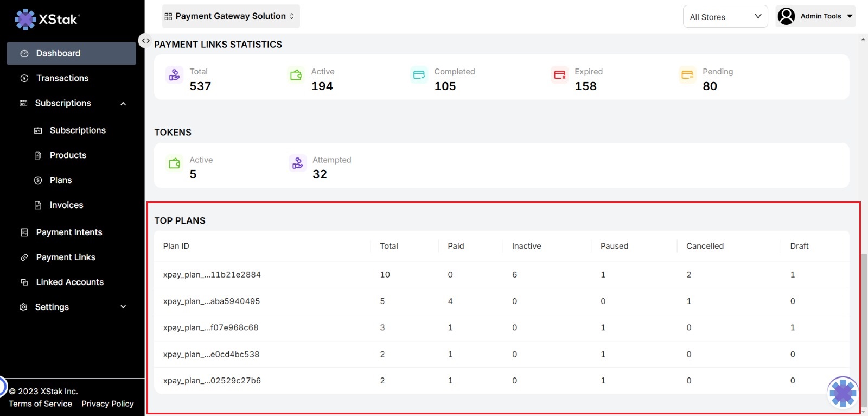This screenshot has height=416, width=868.
Task: Click the Attempted tokens icon
Action: coord(297,163)
